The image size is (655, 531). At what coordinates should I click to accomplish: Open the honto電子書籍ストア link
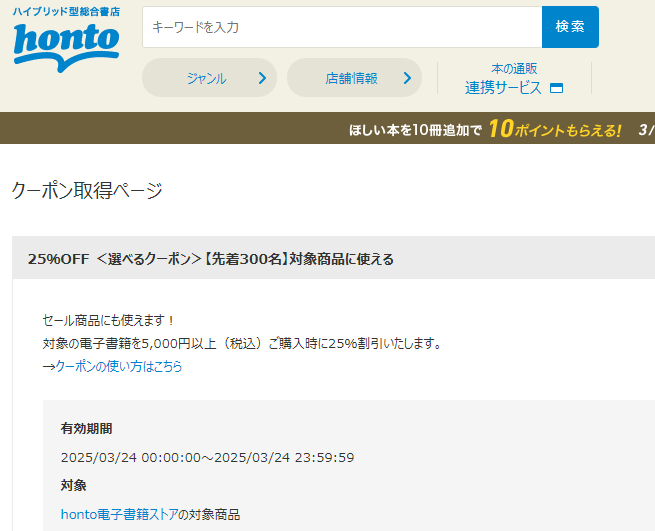(119, 514)
